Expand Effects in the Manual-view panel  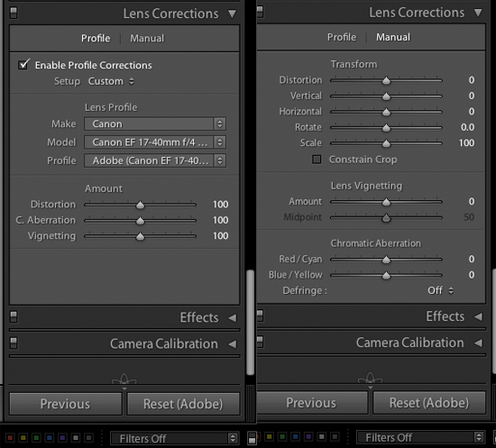[x=478, y=316]
